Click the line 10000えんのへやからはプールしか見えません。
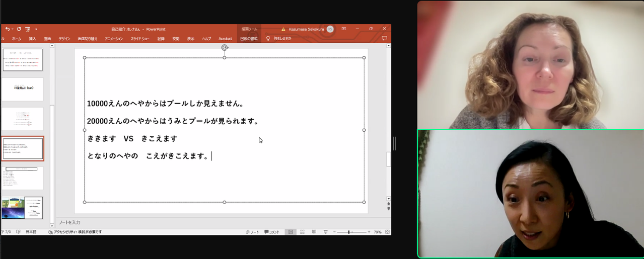This screenshot has width=644, height=259. (x=166, y=104)
